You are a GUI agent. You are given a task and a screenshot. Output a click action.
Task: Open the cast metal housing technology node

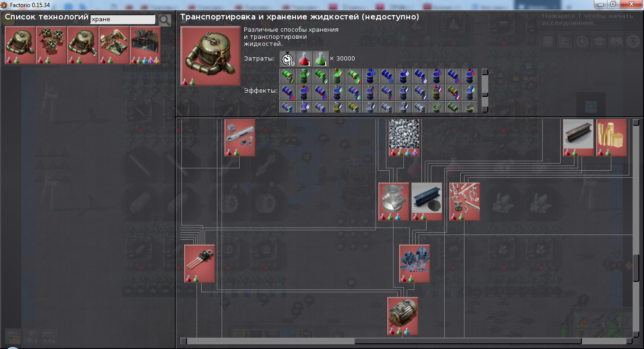click(394, 202)
